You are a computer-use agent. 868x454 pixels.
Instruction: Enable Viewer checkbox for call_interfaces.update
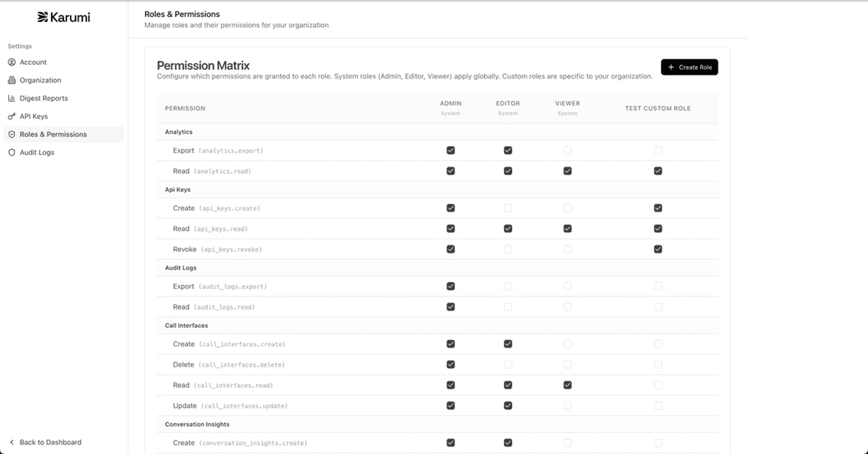(x=567, y=406)
